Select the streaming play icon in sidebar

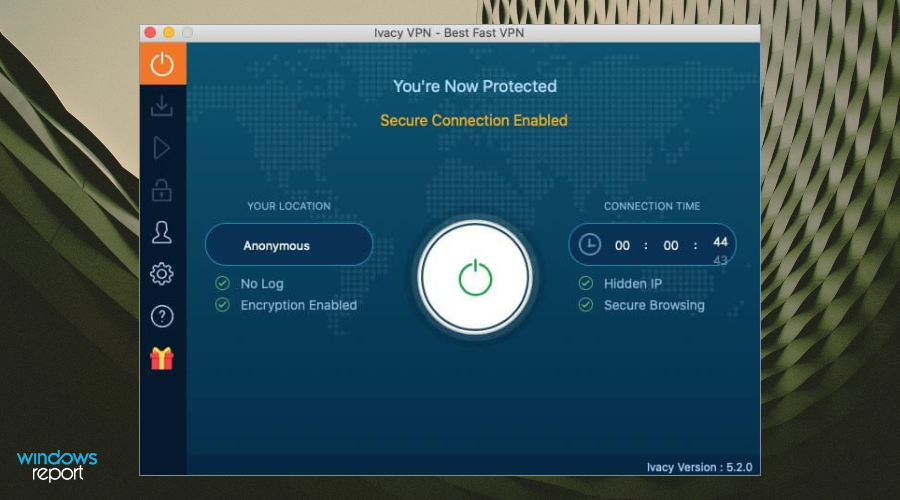click(162, 148)
